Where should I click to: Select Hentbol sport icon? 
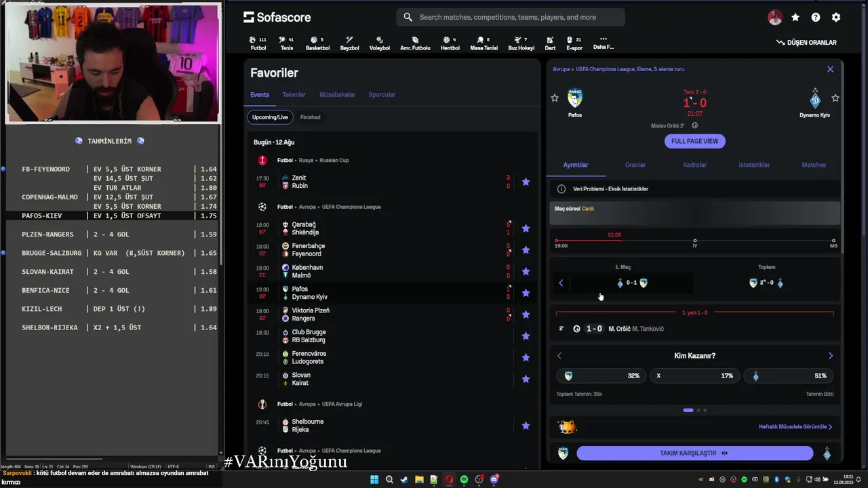450,43
